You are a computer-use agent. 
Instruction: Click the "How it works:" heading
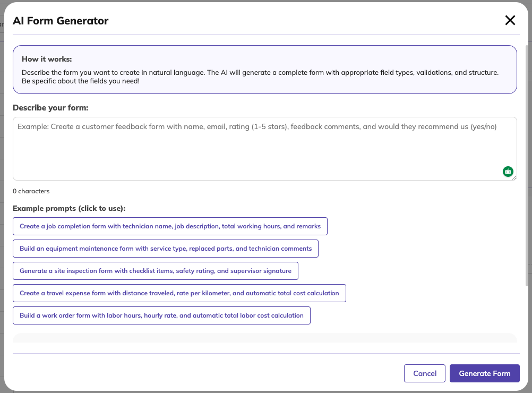47,59
